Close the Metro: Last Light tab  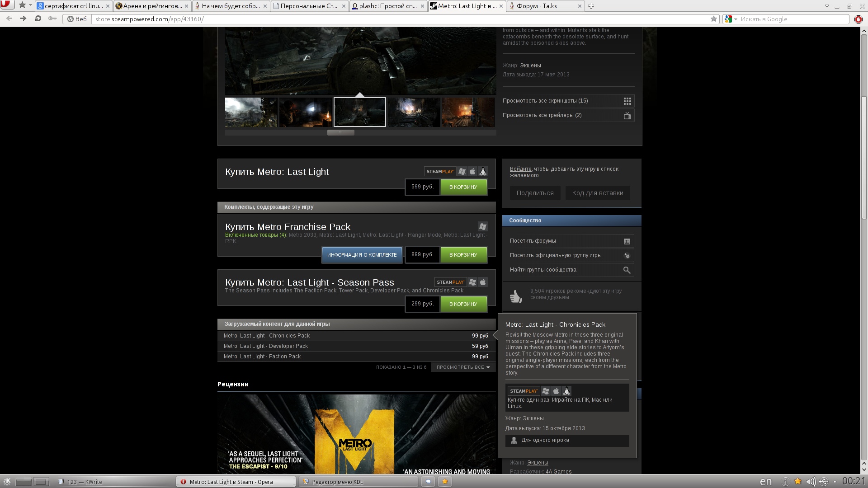501,6
